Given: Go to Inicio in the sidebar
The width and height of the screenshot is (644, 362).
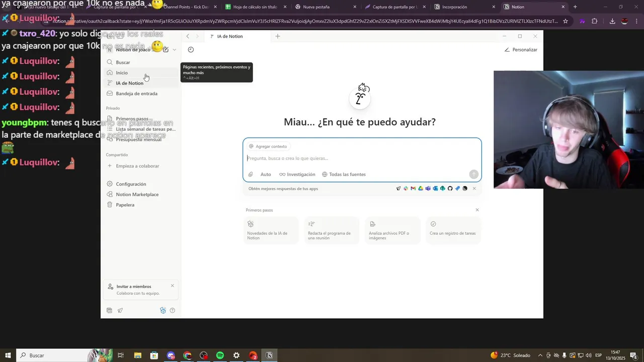Looking at the screenshot, I should (140, 72).
